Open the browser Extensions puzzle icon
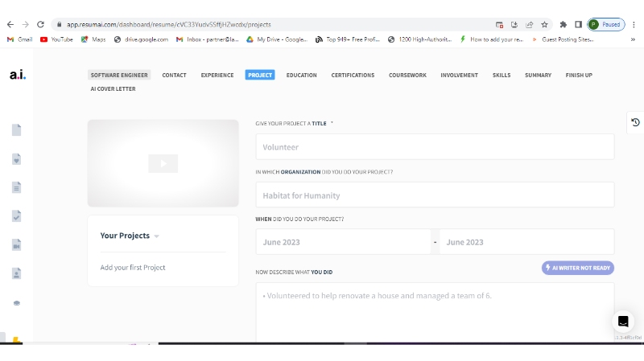Screen dimensions: 644x361 pos(563,25)
